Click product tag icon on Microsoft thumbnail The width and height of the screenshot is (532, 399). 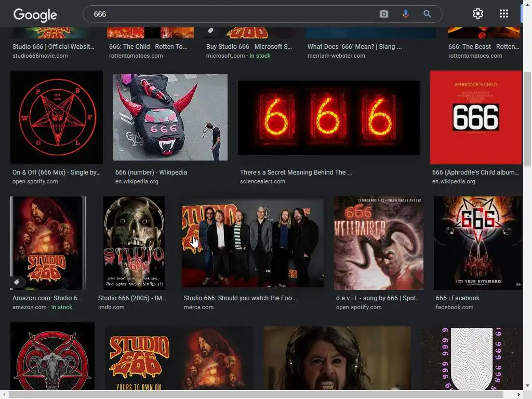coord(210,31)
